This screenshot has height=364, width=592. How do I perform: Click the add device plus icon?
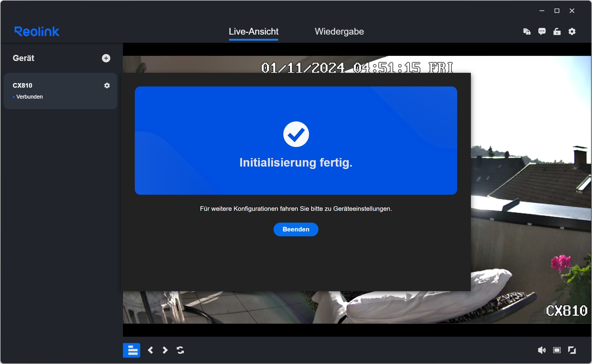click(106, 58)
